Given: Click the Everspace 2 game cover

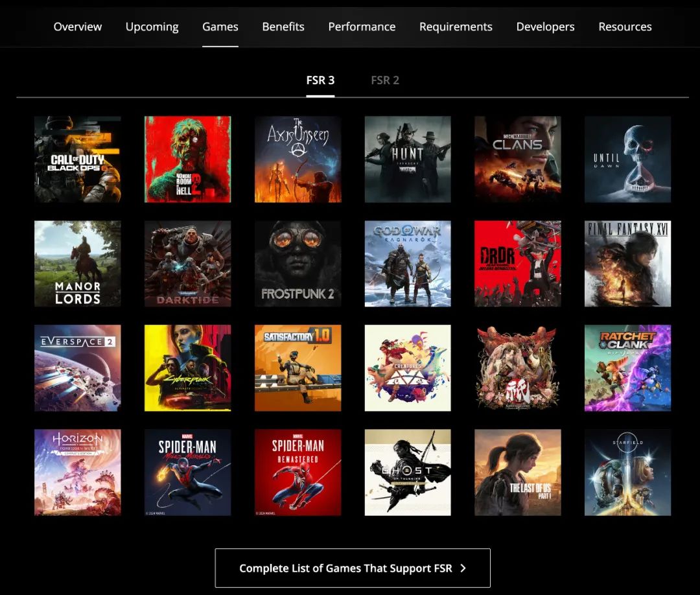Looking at the screenshot, I should pos(78,367).
